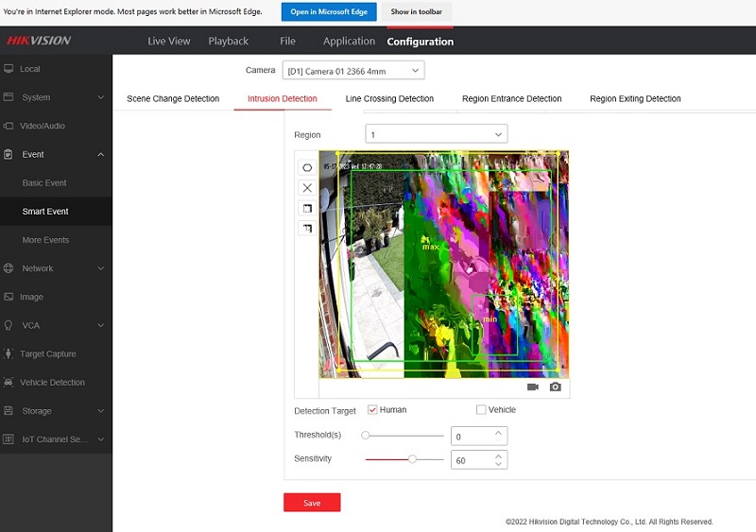Click the clear region X icon

point(307,188)
